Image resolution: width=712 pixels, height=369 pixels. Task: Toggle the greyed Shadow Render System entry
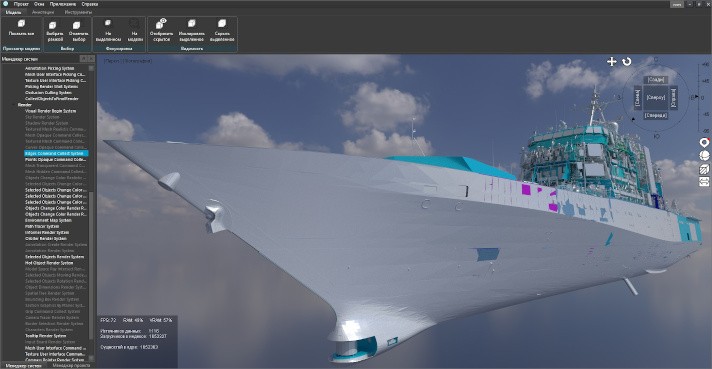pyautogui.click(x=46, y=123)
